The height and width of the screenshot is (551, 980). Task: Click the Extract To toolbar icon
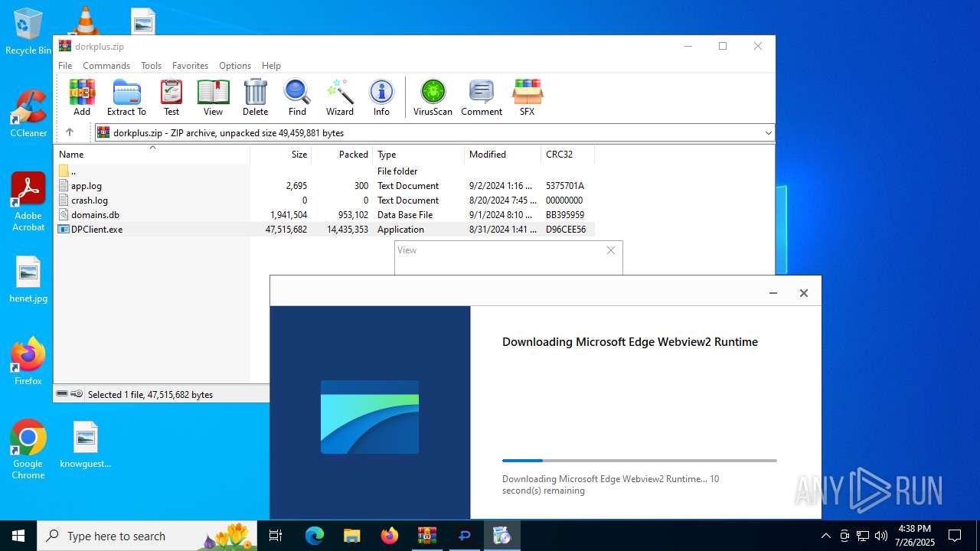click(126, 97)
